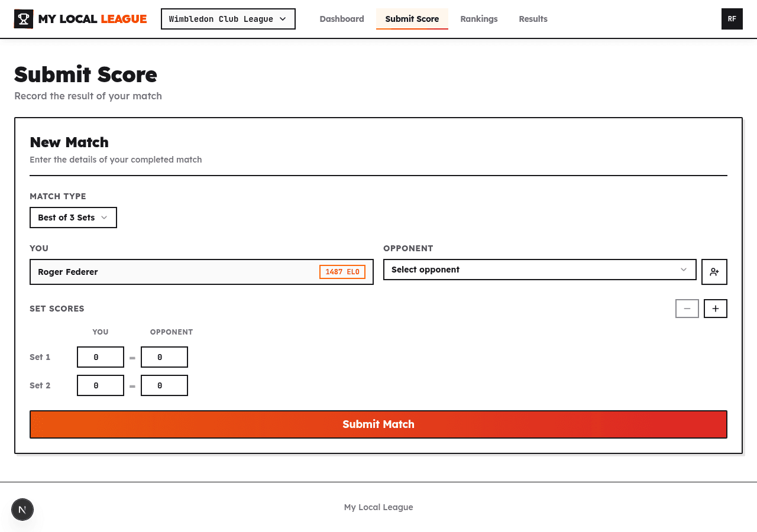The height and width of the screenshot is (532, 757).
Task: Click the 1487 ELO rating badge
Action: click(342, 271)
